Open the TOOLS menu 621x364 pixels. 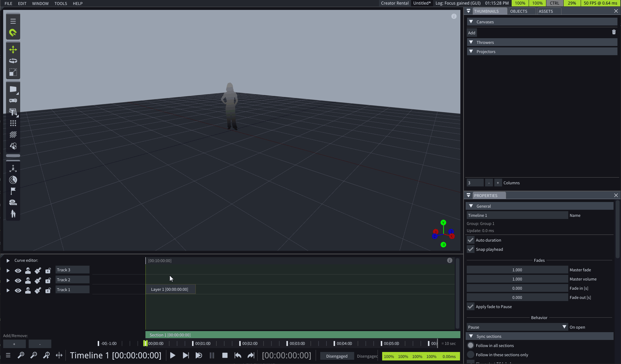pos(61,4)
